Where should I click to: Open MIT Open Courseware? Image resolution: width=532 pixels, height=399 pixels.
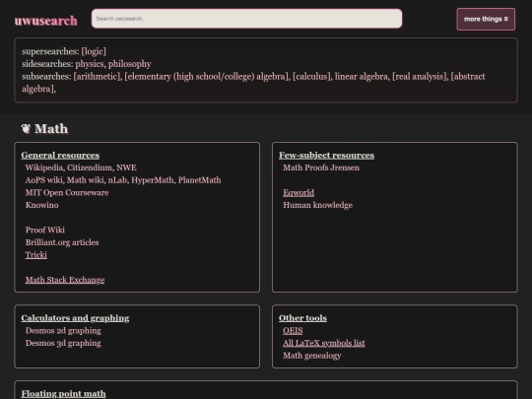click(x=67, y=193)
